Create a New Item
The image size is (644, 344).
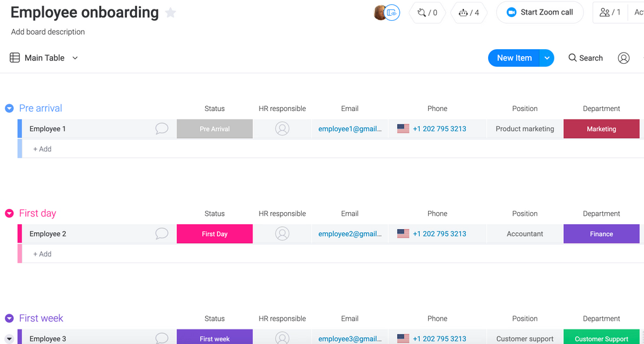514,58
